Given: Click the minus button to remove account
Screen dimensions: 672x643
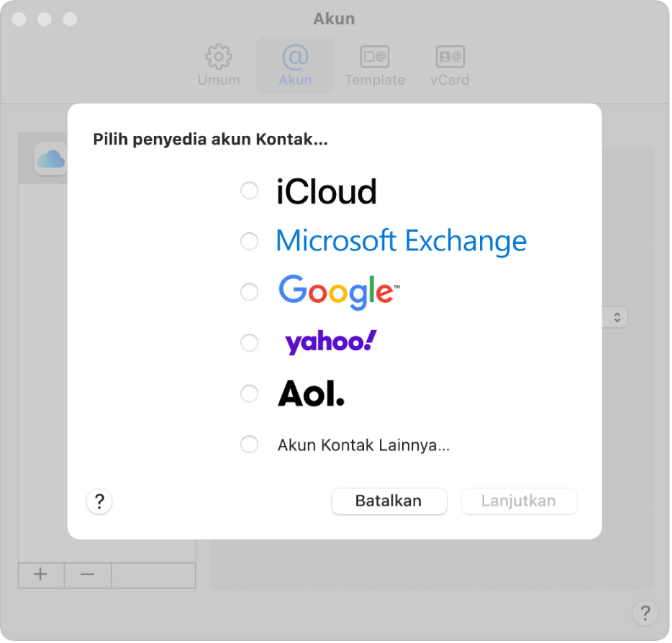Looking at the screenshot, I should [x=88, y=575].
